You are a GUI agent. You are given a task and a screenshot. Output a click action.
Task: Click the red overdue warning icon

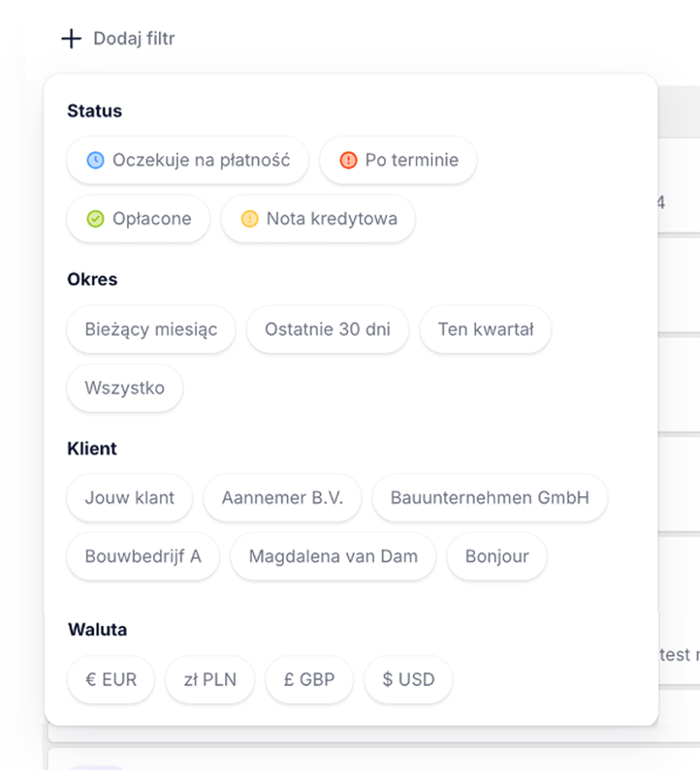(x=348, y=161)
